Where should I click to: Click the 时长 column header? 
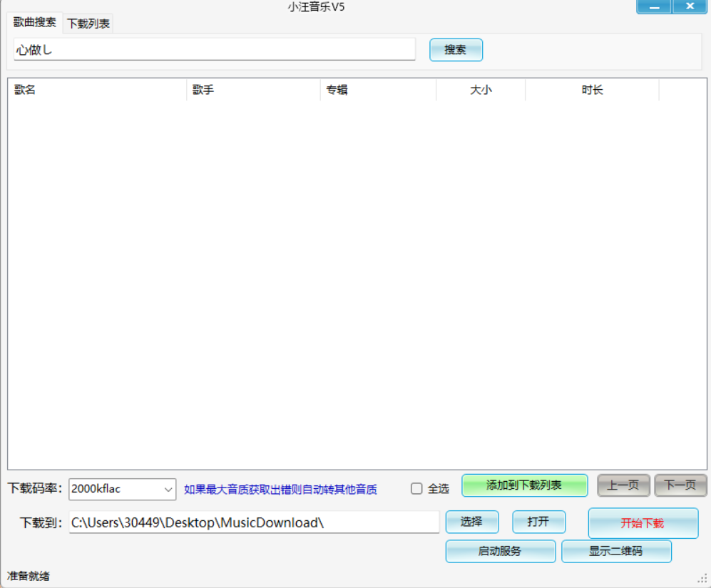pos(592,90)
